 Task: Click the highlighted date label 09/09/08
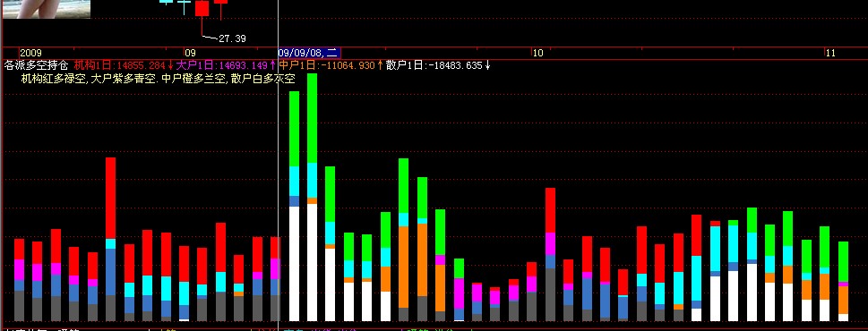[x=309, y=53]
